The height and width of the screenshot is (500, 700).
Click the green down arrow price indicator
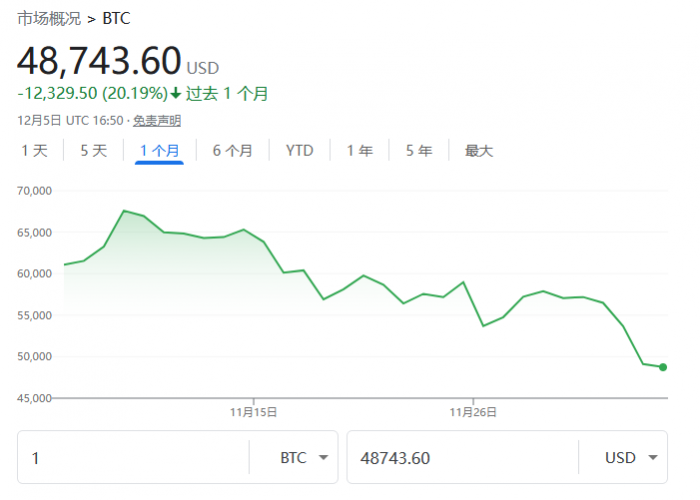click(x=175, y=94)
